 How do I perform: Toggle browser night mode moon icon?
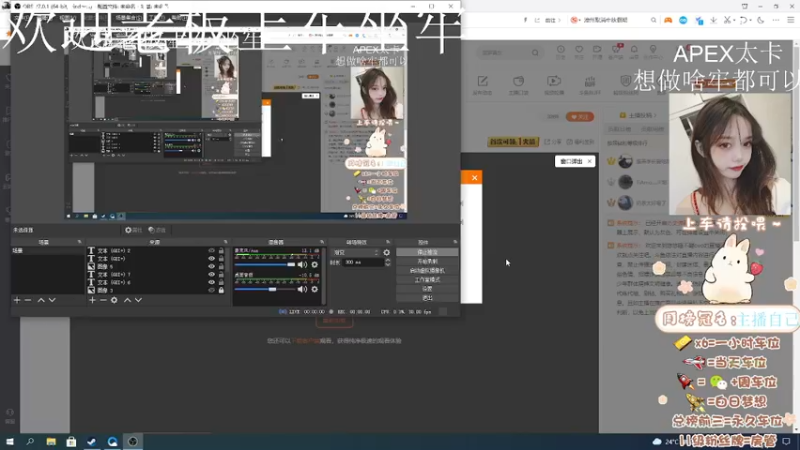click(x=761, y=20)
